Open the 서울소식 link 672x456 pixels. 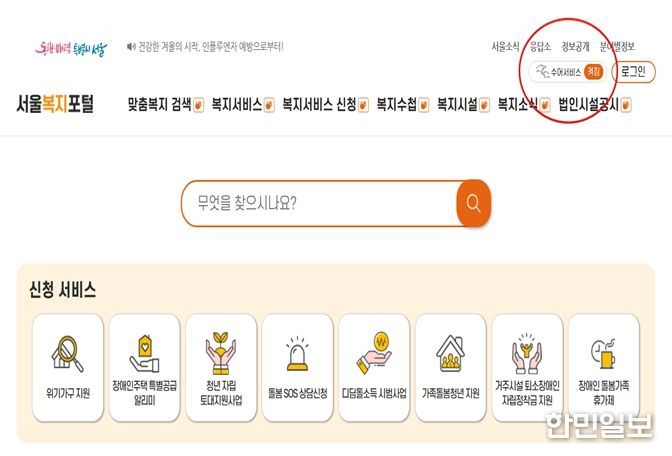[x=505, y=46]
